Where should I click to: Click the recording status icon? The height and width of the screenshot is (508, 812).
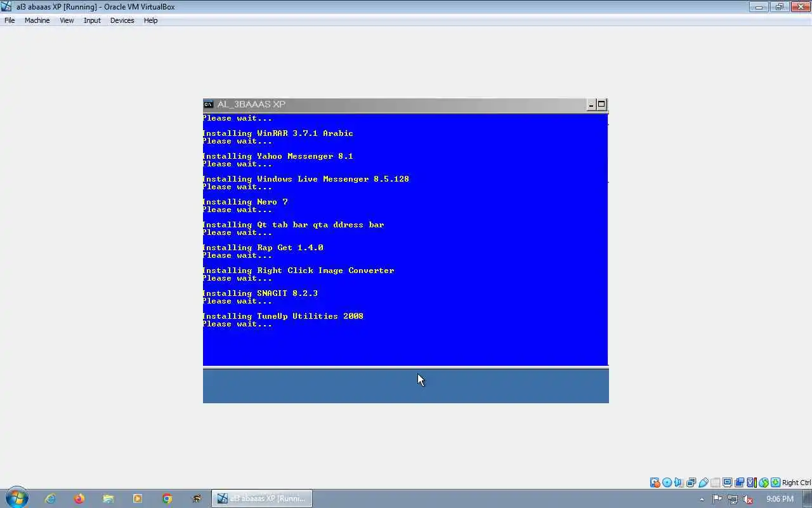[740, 483]
